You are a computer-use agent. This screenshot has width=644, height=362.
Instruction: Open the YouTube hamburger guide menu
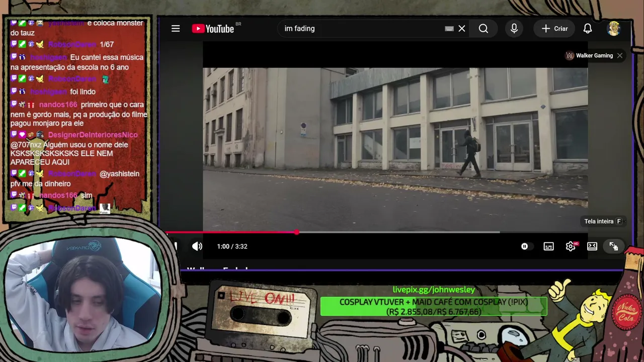click(x=176, y=29)
